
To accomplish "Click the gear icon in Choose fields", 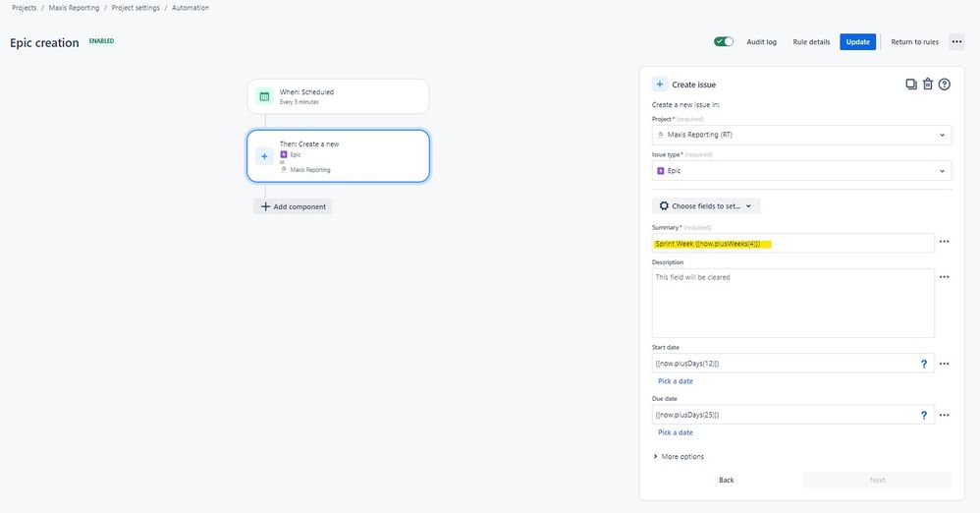I will (664, 205).
